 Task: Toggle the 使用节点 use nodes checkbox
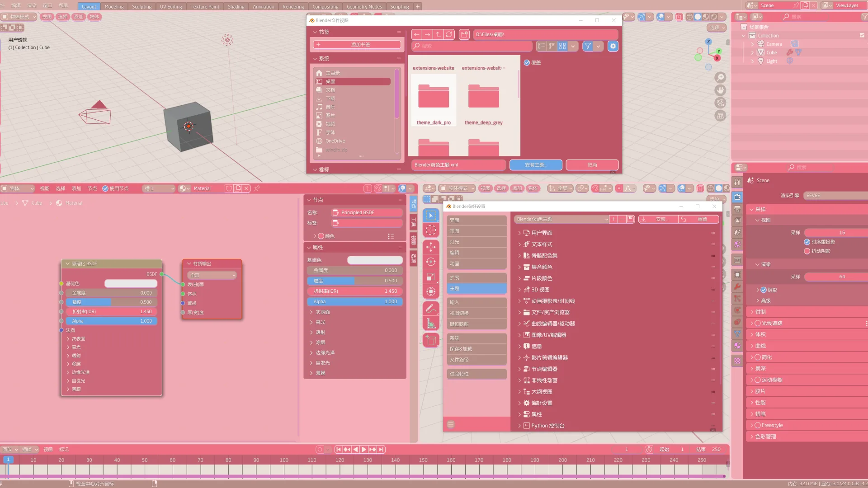(x=105, y=188)
